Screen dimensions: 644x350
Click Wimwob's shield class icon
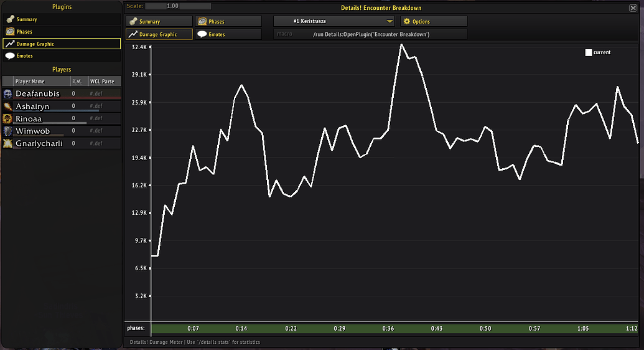pos(8,131)
